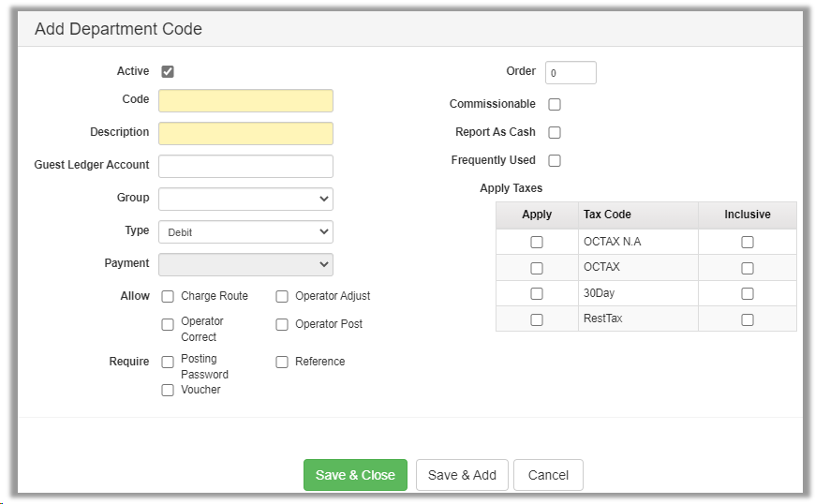Screen dimensions: 815x504
Task: Uncheck the Active checkbox
Action: pos(168,71)
